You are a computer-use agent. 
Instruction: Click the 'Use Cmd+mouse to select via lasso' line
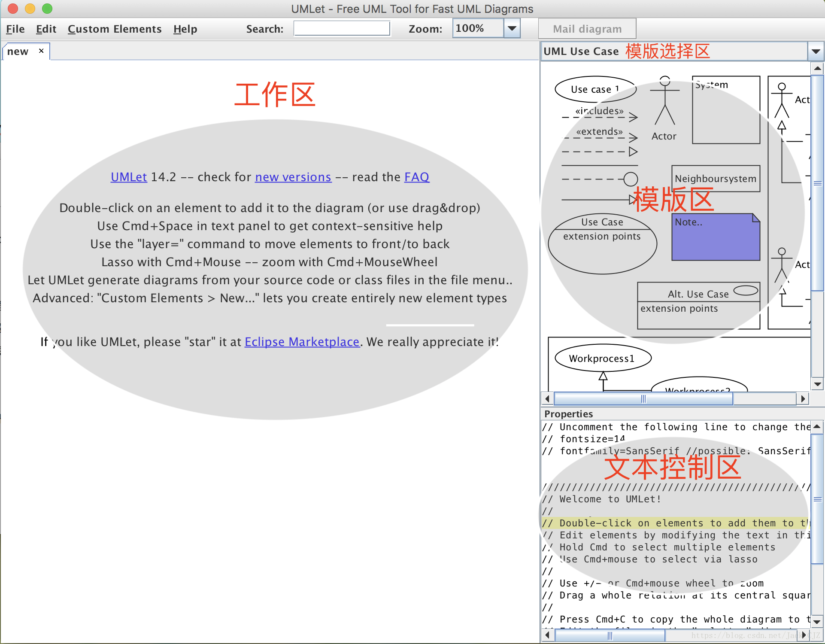pos(650,559)
